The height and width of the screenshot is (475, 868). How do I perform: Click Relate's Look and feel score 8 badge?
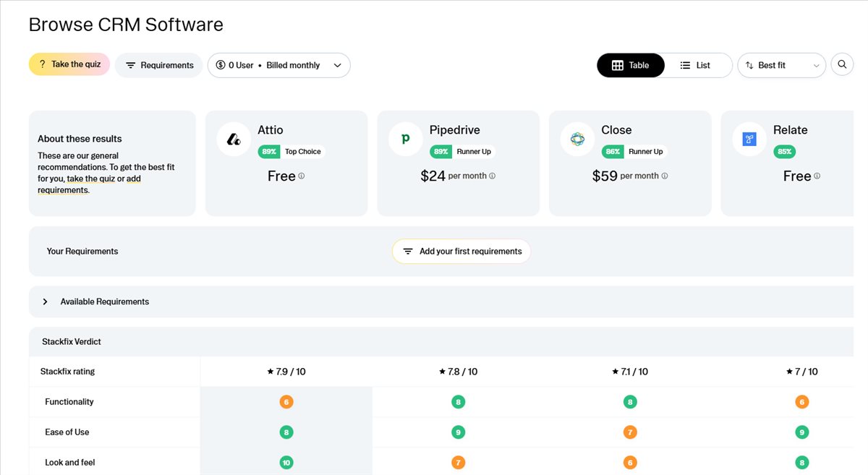[801, 463]
